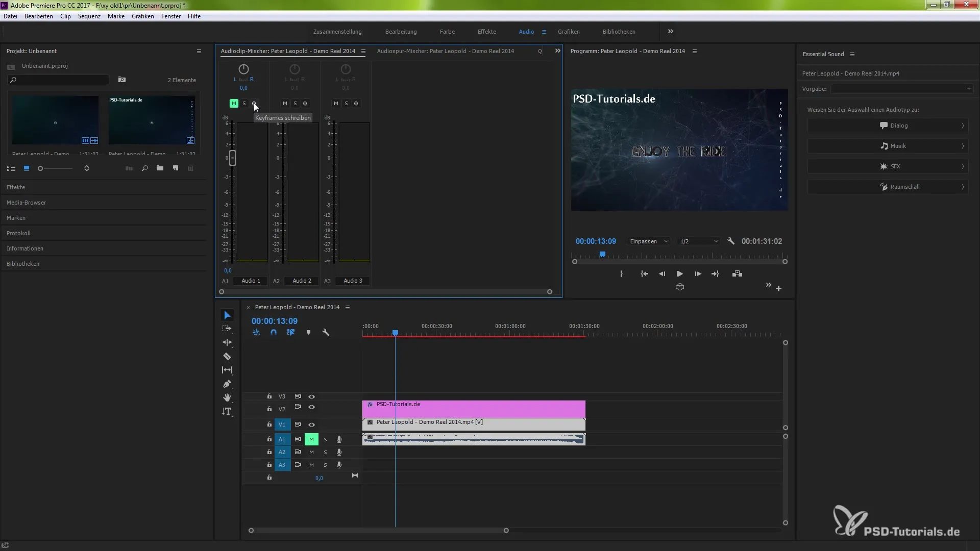The height and width of the screenshot is (551, 980).
Task: Open the Vorgabe preset dropdown
Action: pos(902,89)
